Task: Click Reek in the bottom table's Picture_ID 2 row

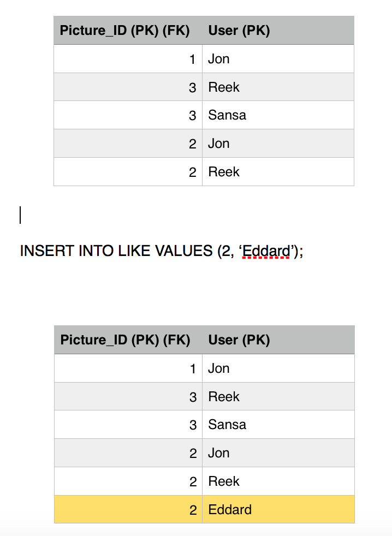Action: (x=224, y=481)
